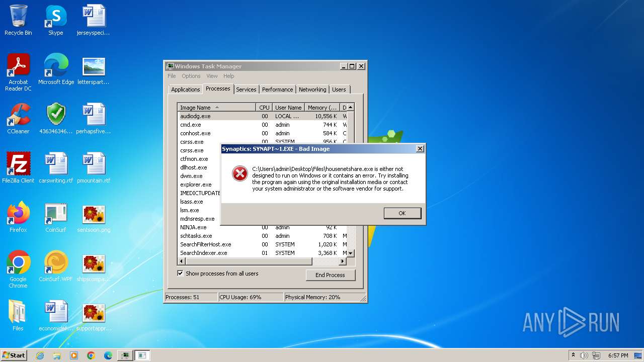644x362 pixels.
Task: Click OK in the Bad Image dialog
Action: pyautogui.click(x=402, y=213)
